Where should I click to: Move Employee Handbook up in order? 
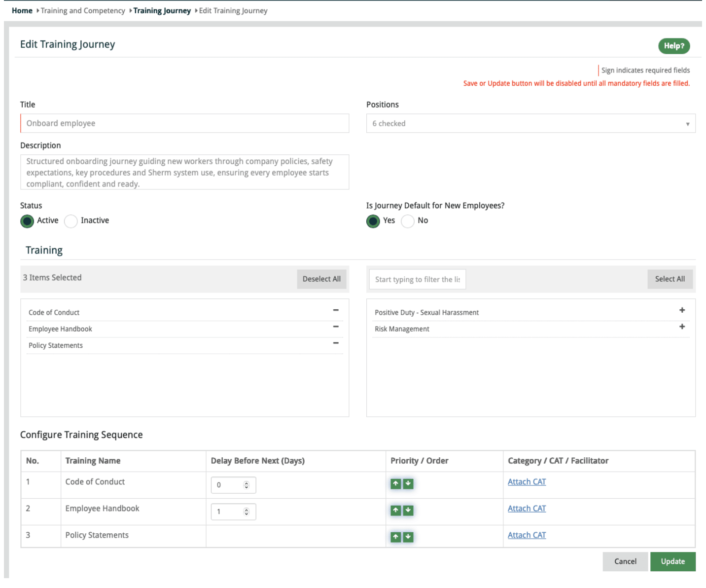(x=395, y=511)
